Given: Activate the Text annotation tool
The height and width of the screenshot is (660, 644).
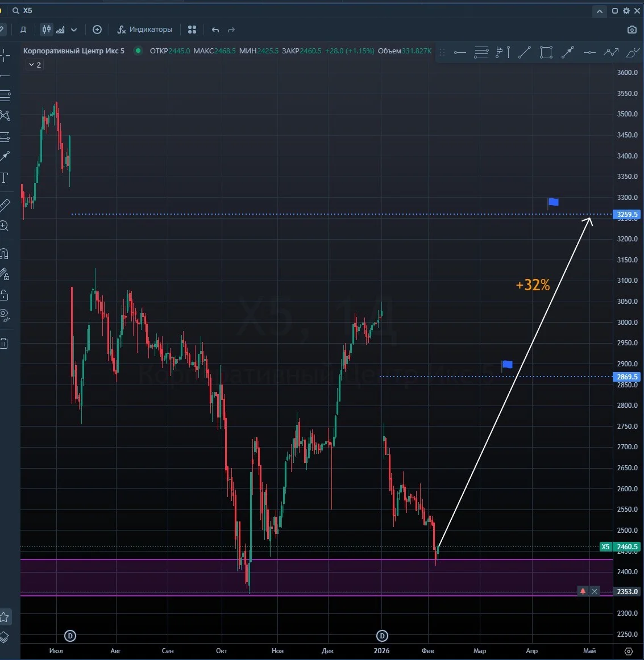Looking at the screenshot, I should (x=4, y=178).
